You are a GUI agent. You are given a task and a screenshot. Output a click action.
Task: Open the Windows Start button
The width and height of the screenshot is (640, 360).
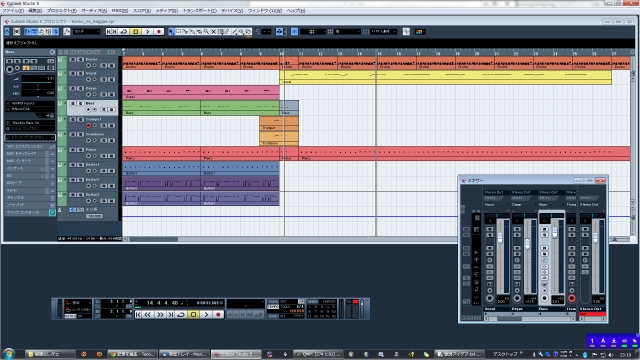pyautogui.click(x=9, y=354)
